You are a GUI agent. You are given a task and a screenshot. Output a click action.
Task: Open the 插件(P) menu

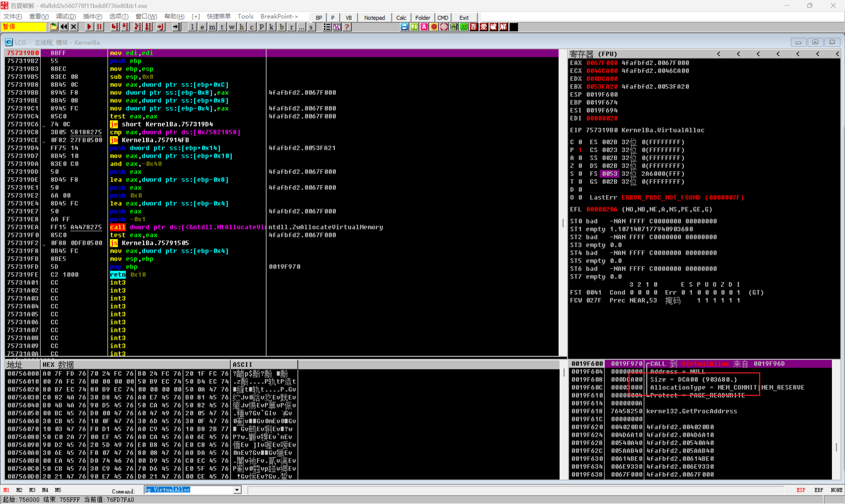(92, 16)
